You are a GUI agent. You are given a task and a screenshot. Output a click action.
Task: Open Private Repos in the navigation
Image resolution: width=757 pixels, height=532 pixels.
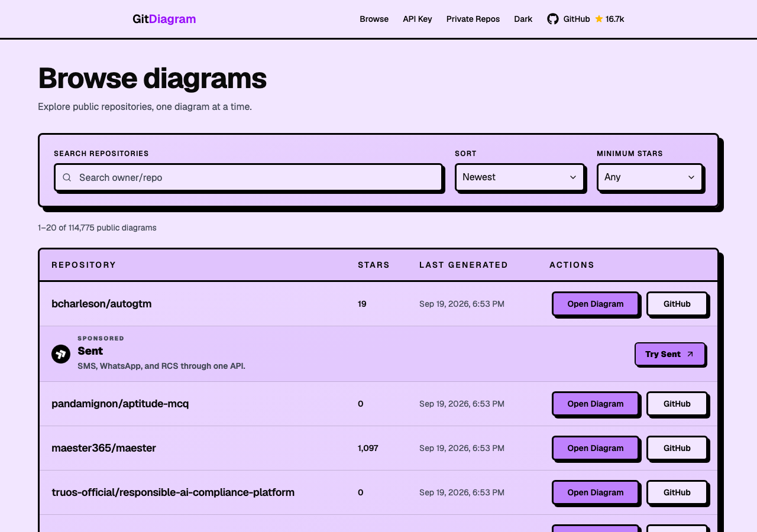click(473, 19)
